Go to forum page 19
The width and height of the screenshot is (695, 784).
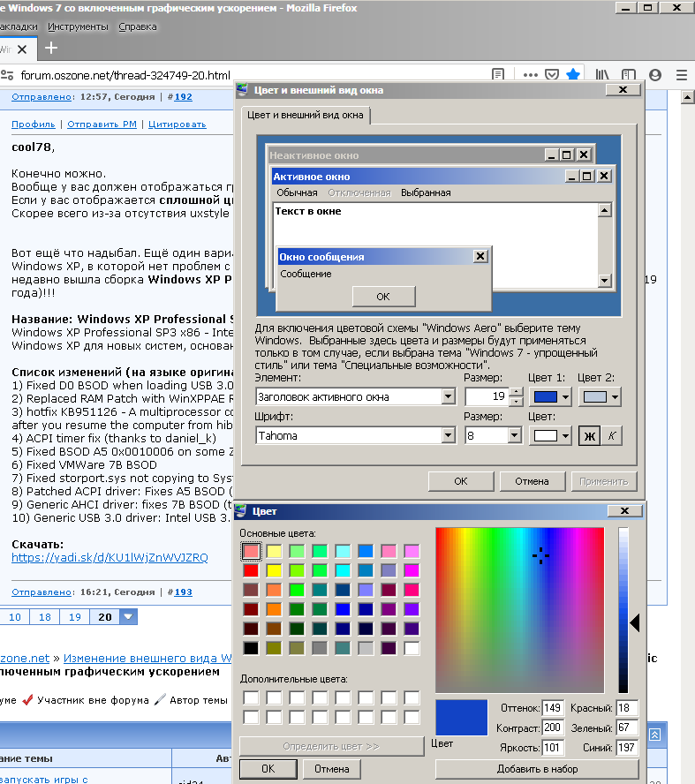(74, 617)
